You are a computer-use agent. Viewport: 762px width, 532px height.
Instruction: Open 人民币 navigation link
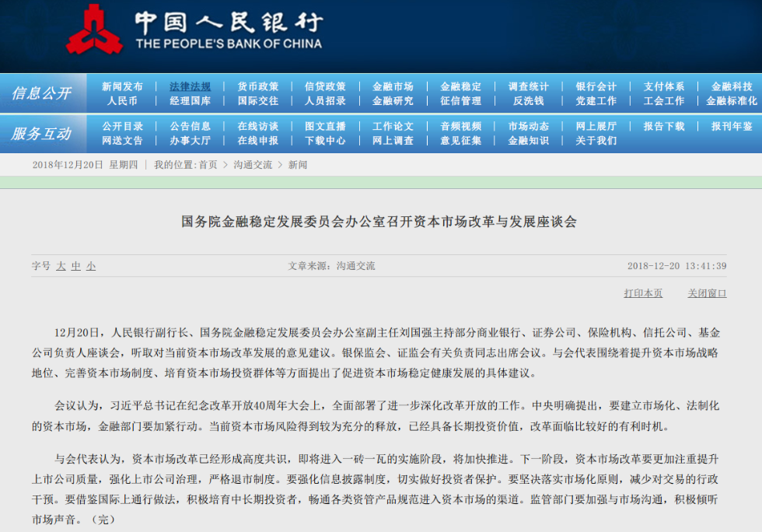point(122,101)
